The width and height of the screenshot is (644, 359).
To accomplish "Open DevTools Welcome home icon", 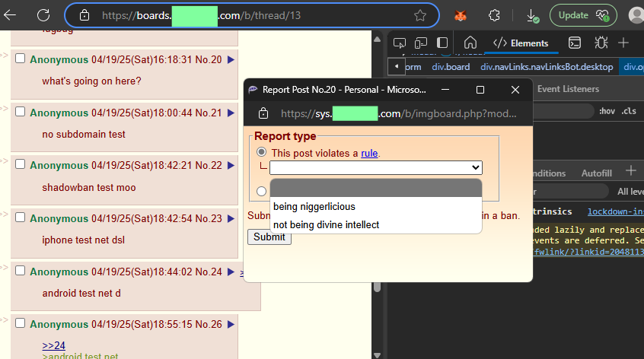I will coord(470,43).
